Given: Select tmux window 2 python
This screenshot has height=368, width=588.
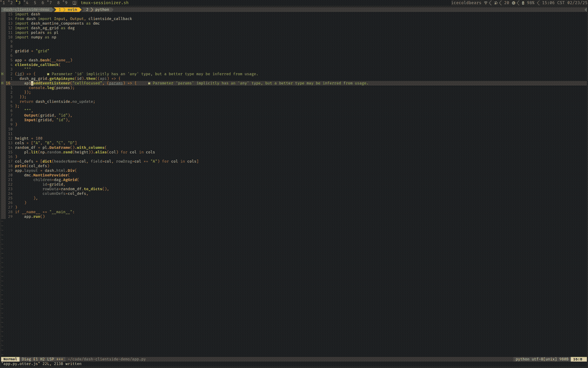Looking at the screenshot, I should pos(98,9).
